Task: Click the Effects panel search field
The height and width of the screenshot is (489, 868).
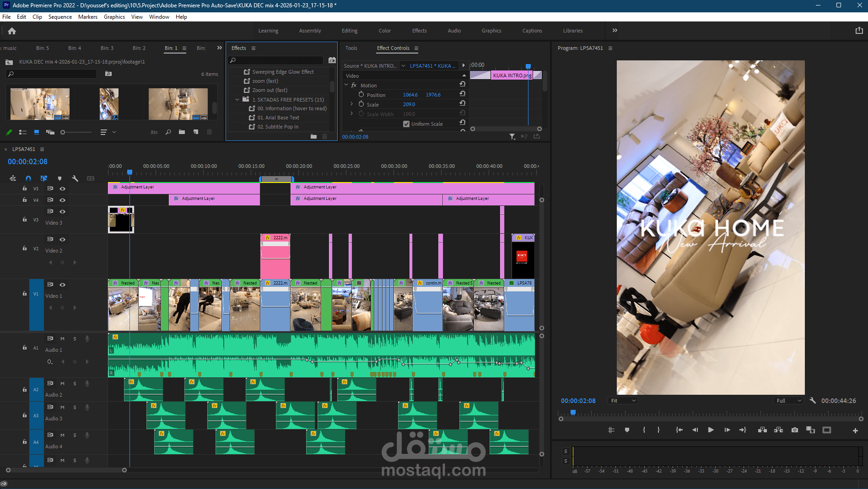Action: [276, 60]
